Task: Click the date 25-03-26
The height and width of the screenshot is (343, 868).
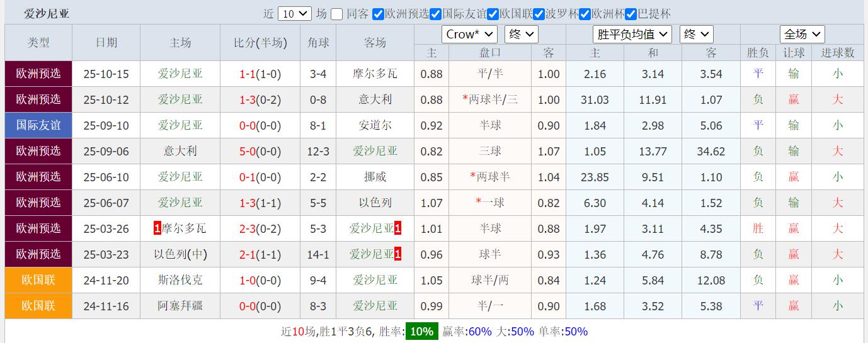Action: (x=106, y=229)
